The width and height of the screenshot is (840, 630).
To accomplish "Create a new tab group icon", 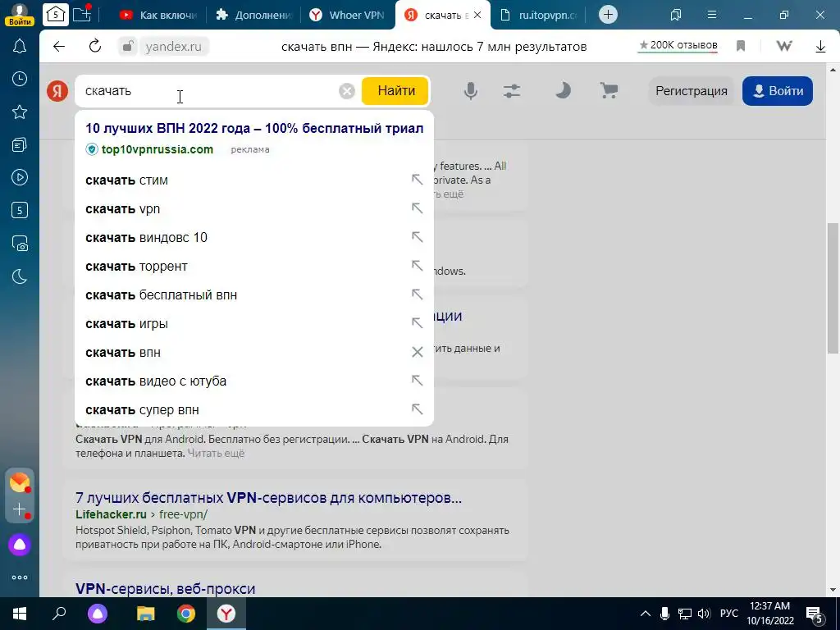I will pyautogui.click(x=82, y=14).
